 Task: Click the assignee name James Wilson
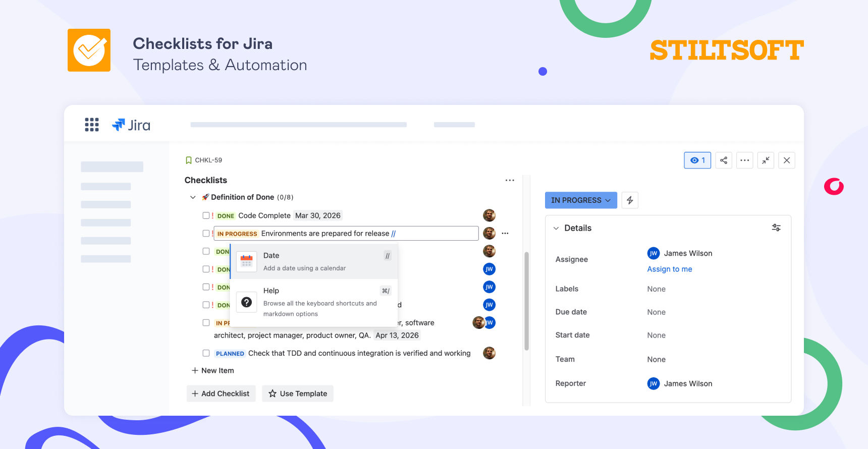(688, 253)
